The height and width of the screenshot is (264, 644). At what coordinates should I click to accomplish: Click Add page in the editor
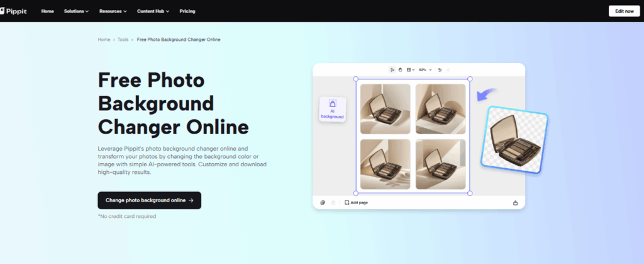click(x=358, y=203)
